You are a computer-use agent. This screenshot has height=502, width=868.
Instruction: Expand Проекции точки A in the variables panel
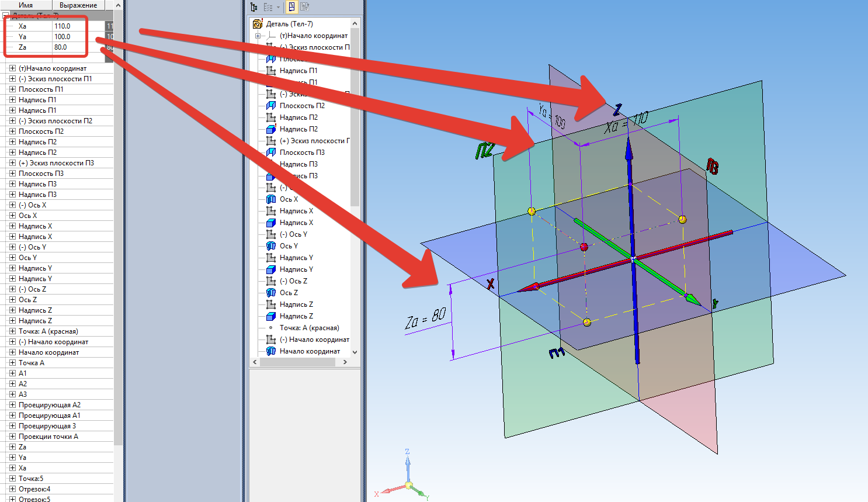[x=12, y=437]
